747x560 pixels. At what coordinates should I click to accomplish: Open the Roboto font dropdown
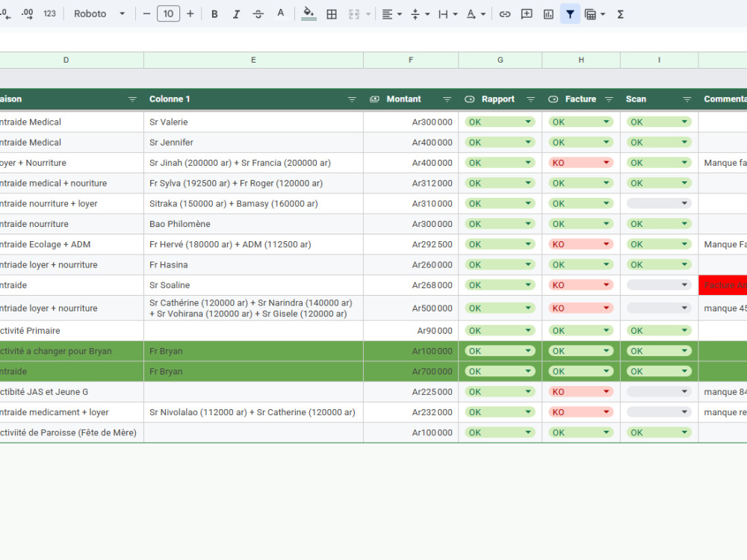point(99,13)
